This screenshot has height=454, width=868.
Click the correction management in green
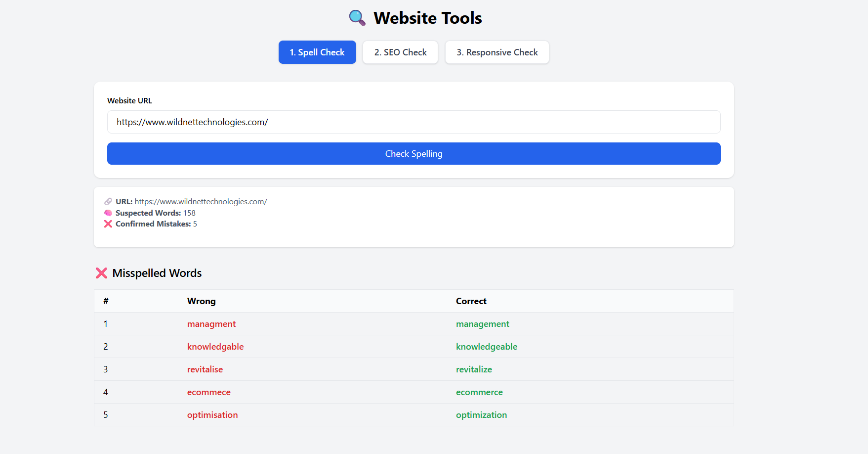[483, 323]
